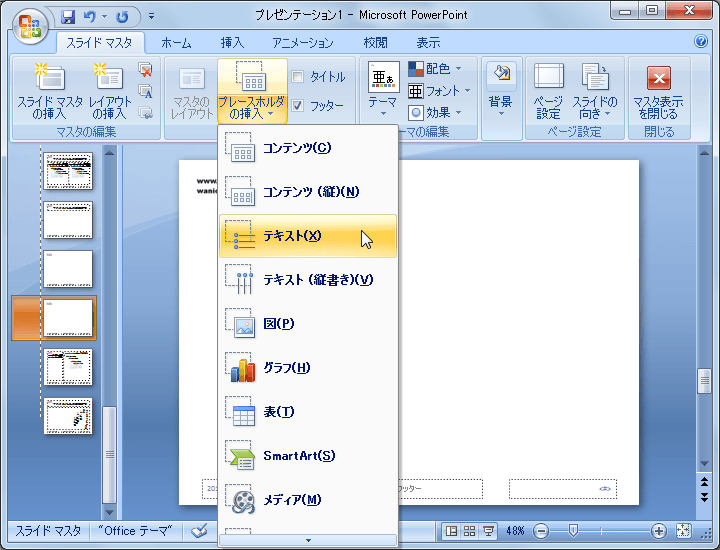Choose テキスト(X) placeholder
Image resolution: width=720 pixels, height=550 pixels.
coord(308,236)
